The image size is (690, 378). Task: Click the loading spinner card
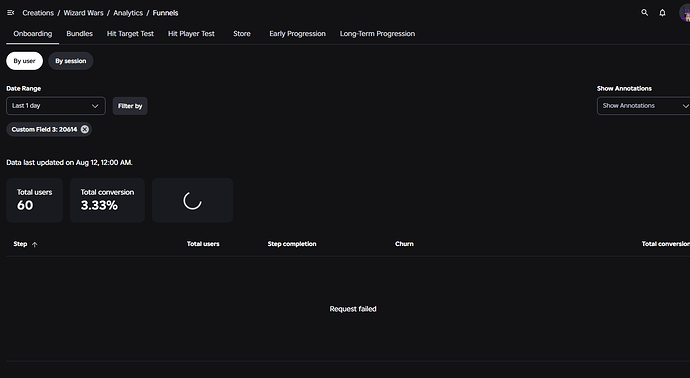tap(192, 200)
